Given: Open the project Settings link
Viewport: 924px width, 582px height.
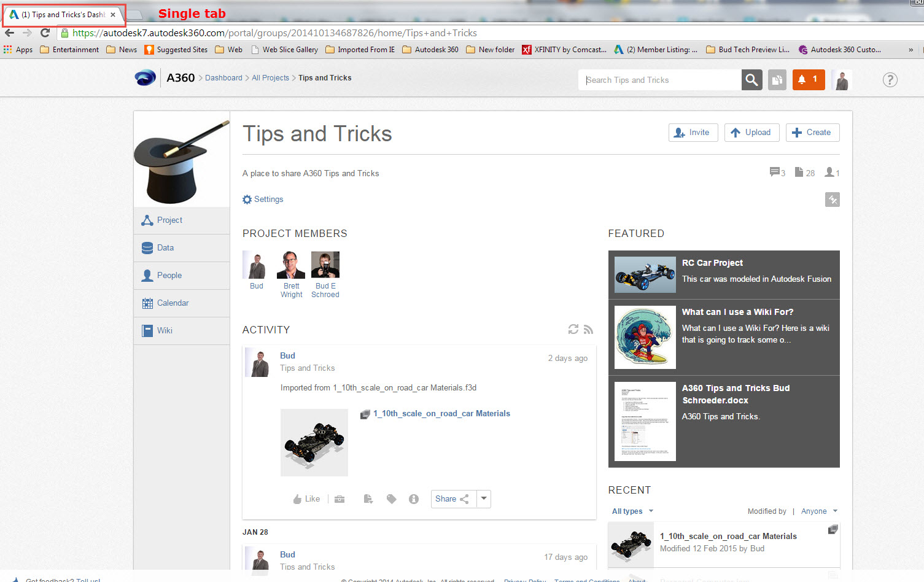Looking at the screenshot, I should coord(263,199).
